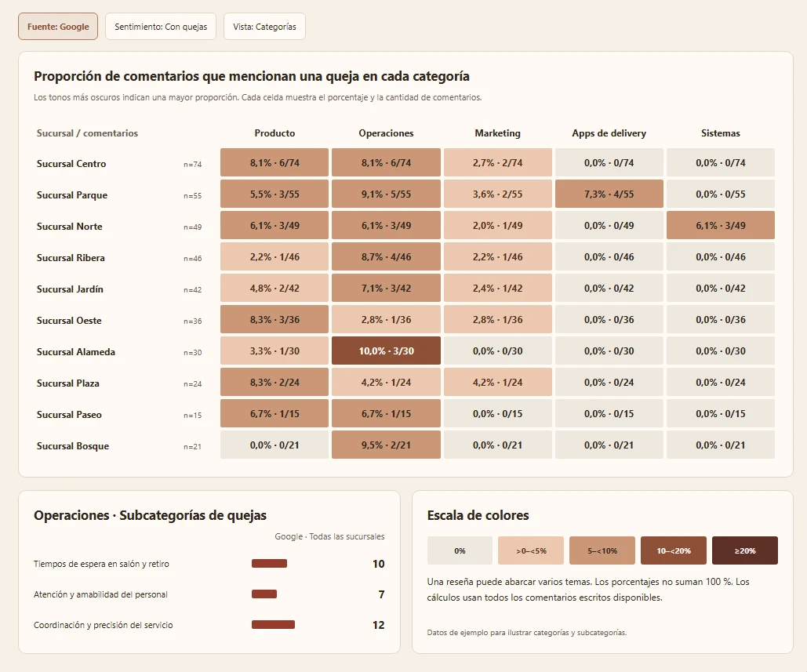Click the Escala de colores heading

pos(478,515)
